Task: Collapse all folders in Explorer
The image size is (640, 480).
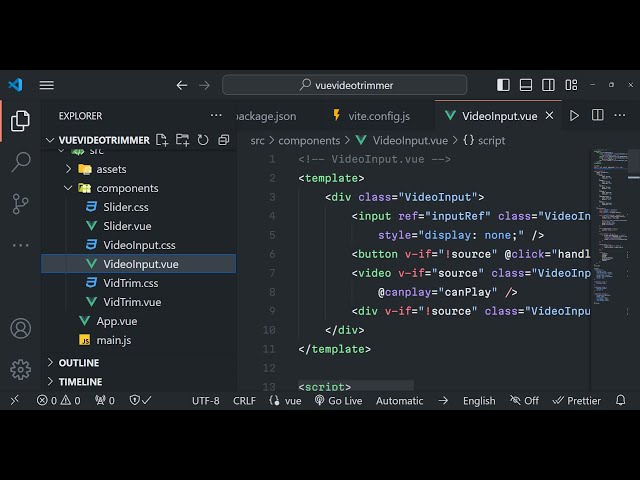Action: [x=224, y=140]
